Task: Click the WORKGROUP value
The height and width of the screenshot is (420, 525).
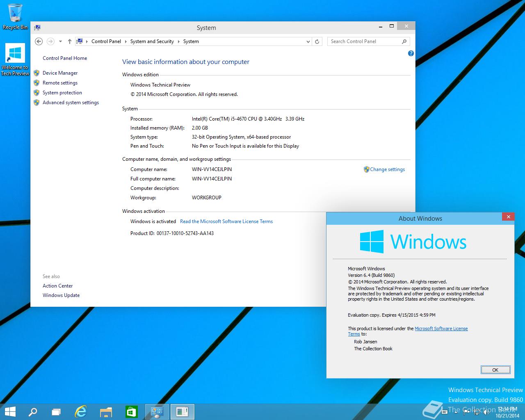Action: tap(206, 198)
